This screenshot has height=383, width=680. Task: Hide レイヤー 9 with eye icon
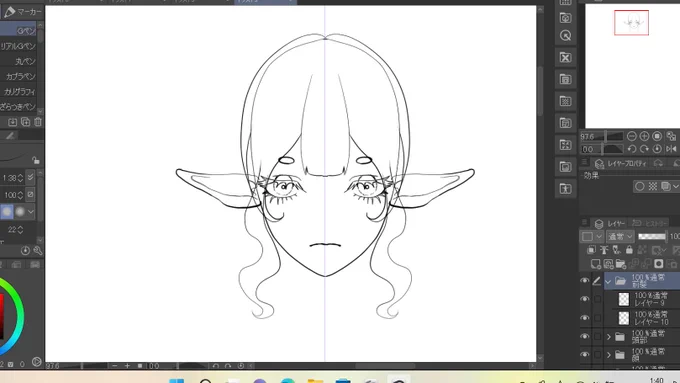585,299
